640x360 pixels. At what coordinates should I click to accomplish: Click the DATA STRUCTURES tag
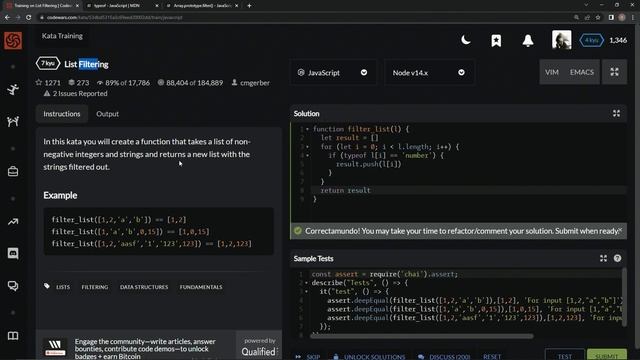click(144, 287)
